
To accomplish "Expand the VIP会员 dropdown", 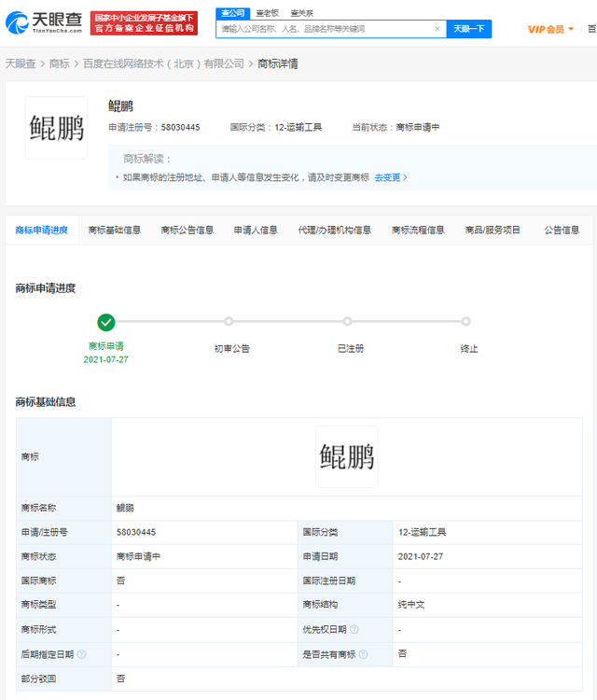I will coord(550,30).
